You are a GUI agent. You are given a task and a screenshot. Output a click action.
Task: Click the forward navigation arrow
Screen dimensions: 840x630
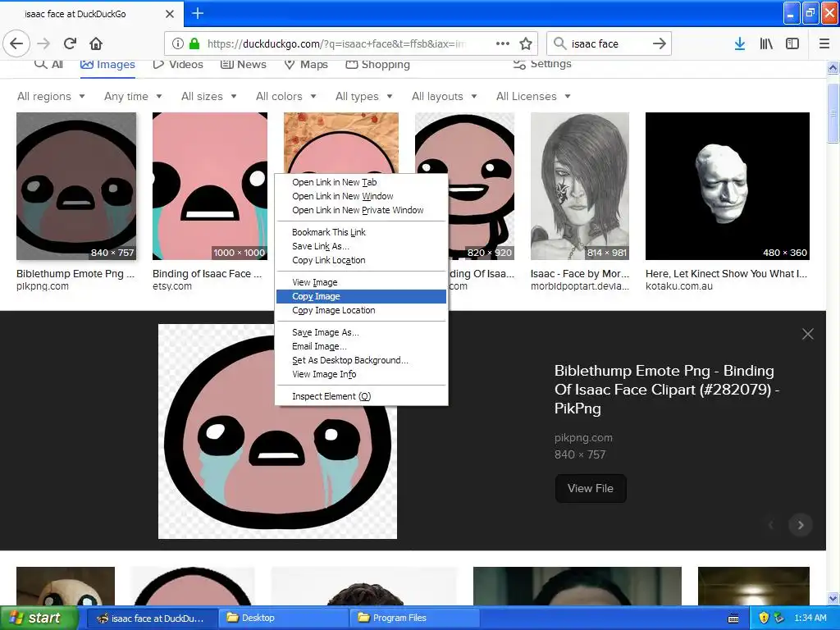[43, 43]
